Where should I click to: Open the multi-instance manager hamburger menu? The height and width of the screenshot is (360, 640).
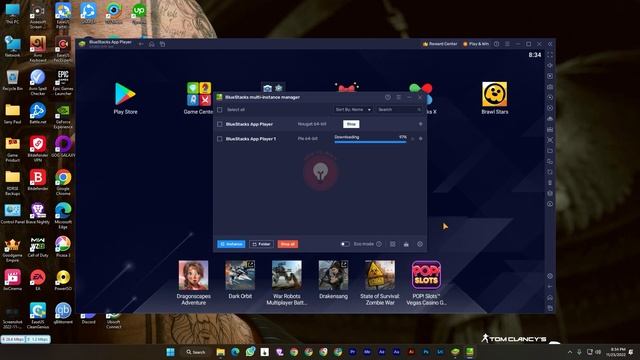[399, 97]
